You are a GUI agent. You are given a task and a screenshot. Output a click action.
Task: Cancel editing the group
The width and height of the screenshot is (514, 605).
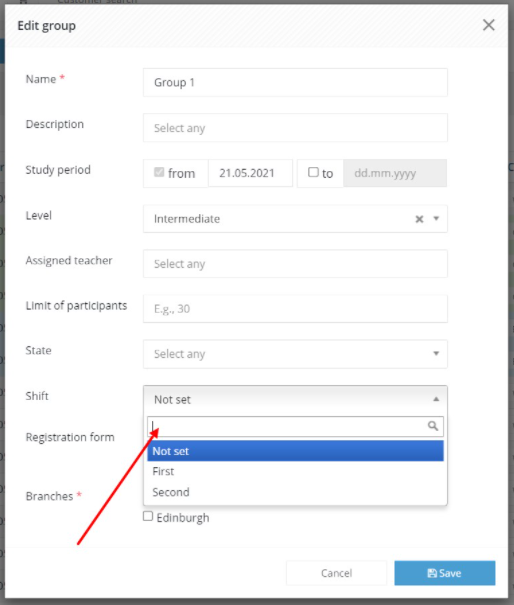(336, 573)
